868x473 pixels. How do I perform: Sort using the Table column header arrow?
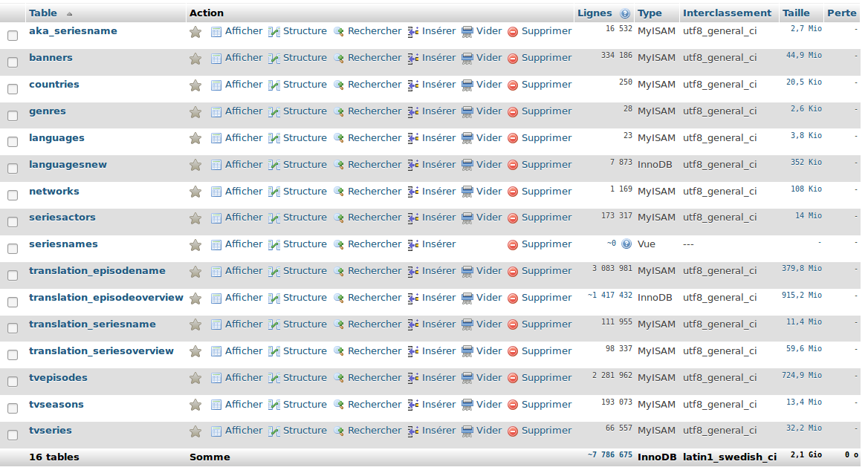[70, 14]
